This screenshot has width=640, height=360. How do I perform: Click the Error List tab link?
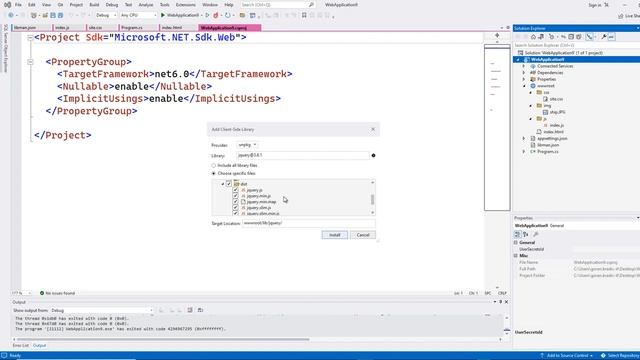click(21, 346)
